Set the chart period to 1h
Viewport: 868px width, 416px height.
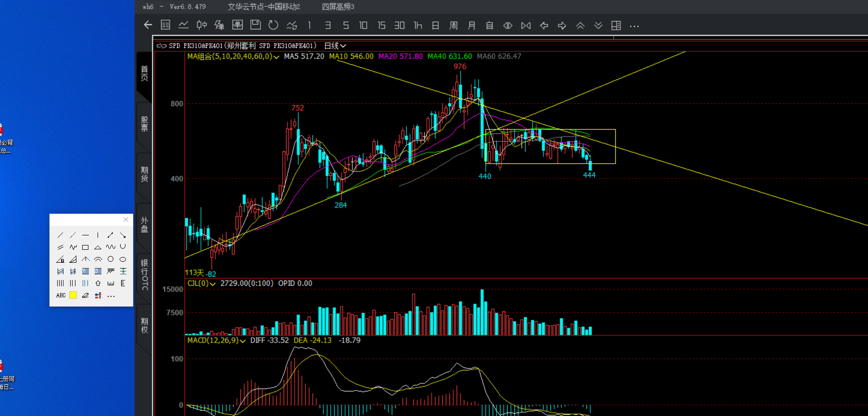click(418, 25)
